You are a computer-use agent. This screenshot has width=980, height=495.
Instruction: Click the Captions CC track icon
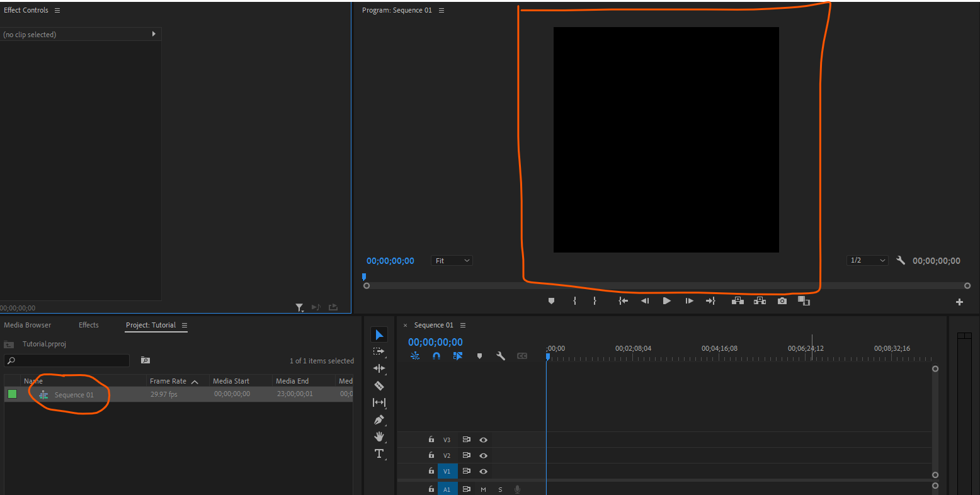coord(522,356)
